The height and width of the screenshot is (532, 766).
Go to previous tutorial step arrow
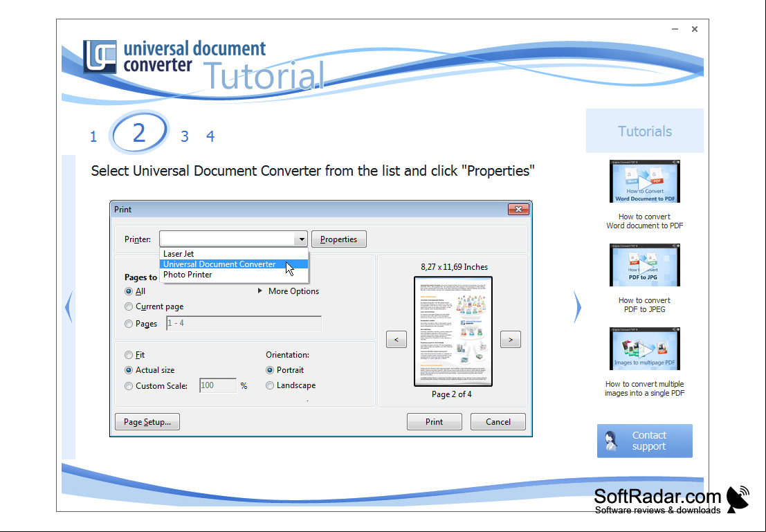coord(69,306)
